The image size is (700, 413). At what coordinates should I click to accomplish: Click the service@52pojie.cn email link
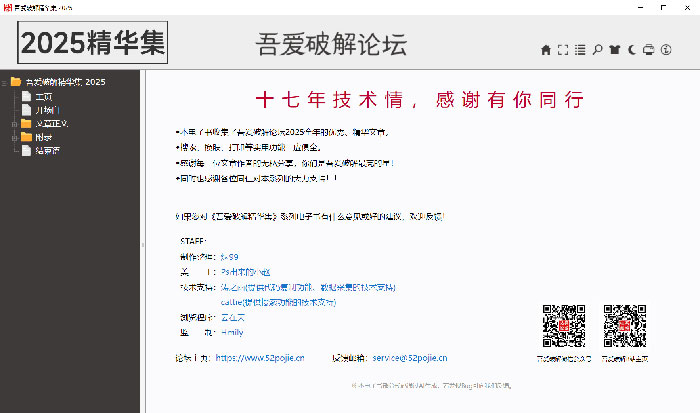(x=410, y=358)
